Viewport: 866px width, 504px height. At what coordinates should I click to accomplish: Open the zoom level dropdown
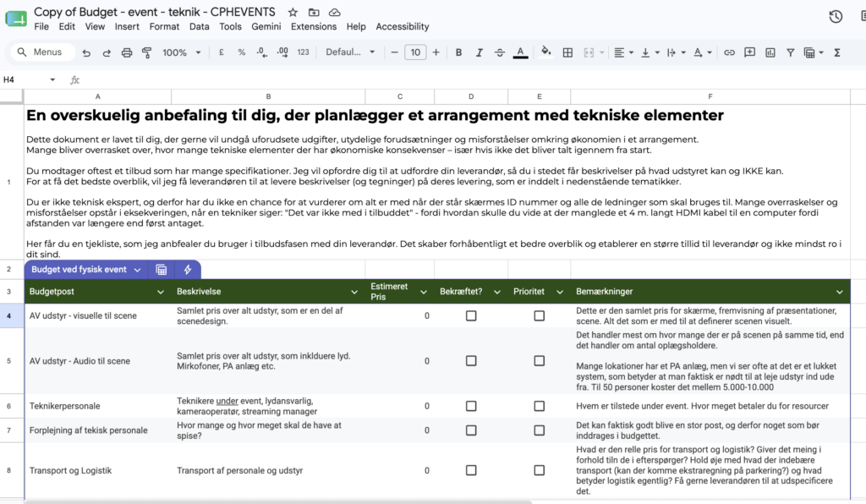[182, 52]
